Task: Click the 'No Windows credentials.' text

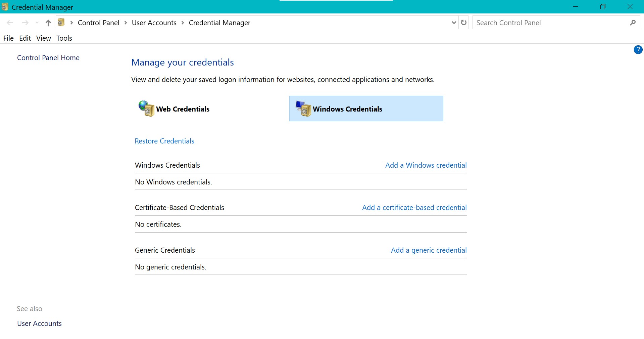Action: (x=174, y=182)
